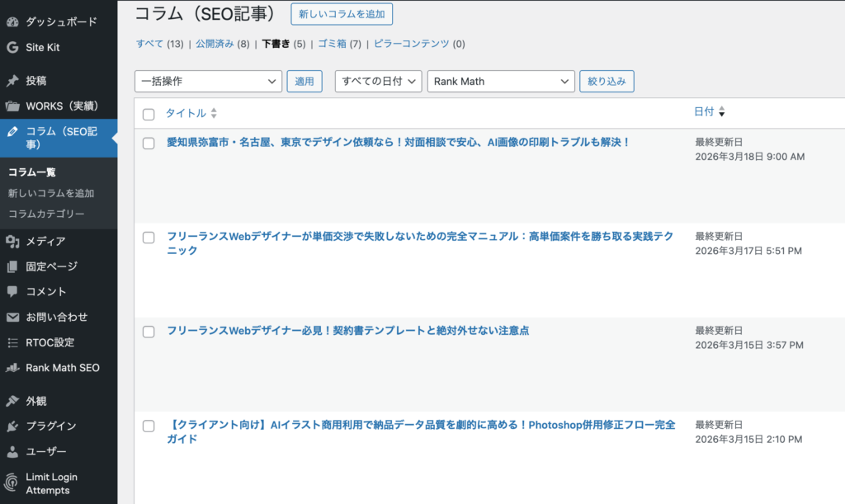Open the Rank Math filter dropdown
The image size is (845, 504).
(500, 82)
